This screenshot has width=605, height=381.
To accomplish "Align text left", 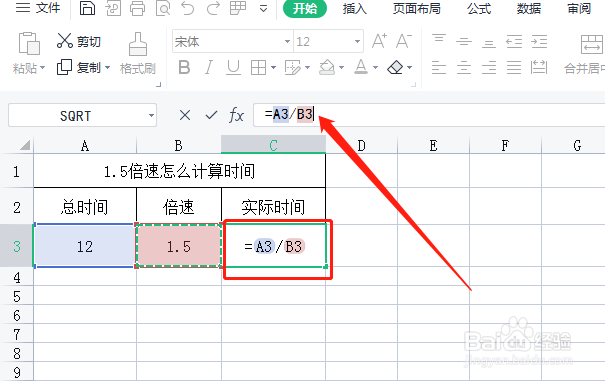I will click(439, 68).
